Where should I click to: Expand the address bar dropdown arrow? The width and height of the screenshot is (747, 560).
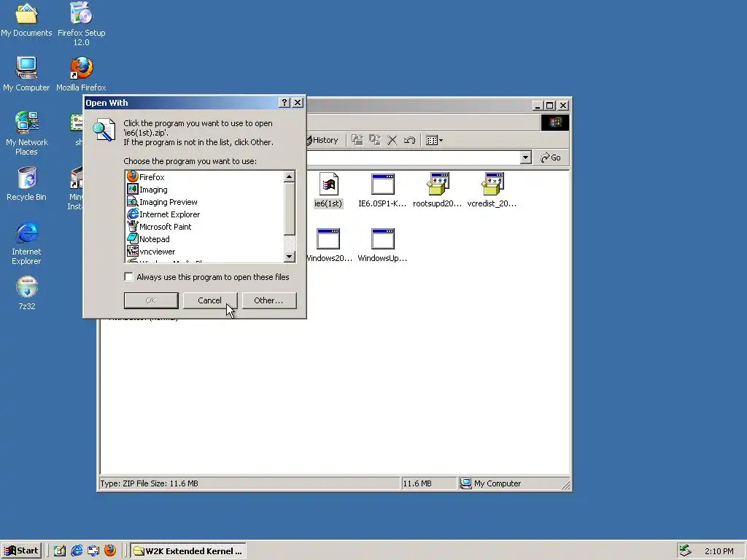[525, 157]
